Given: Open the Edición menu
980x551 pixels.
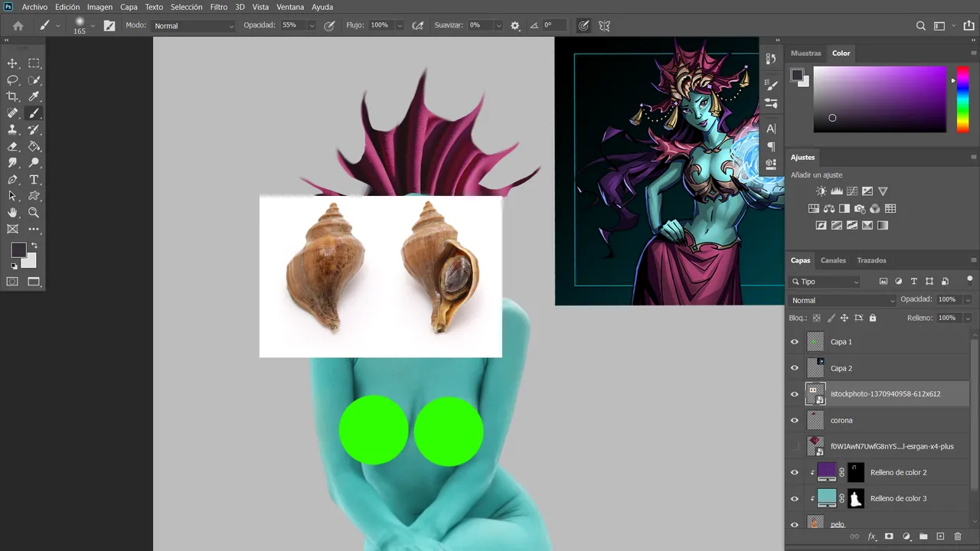Looking at the screenshot, I should (x=67, y=7).
